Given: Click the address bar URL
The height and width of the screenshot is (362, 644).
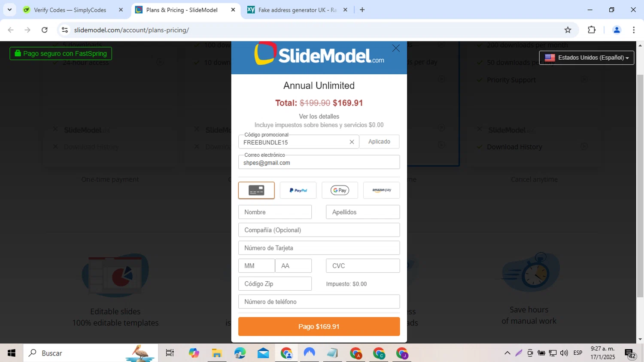Looking at the screenshot, I should pos(131,30).
